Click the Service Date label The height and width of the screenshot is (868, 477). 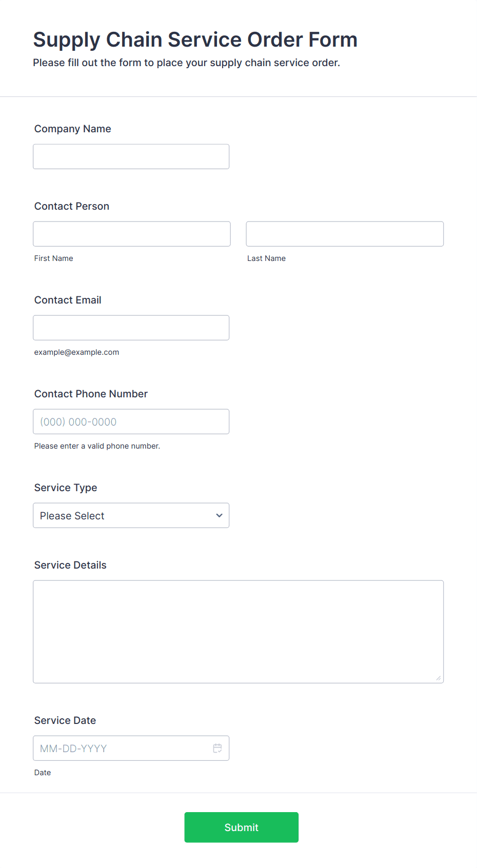(65, 720)
